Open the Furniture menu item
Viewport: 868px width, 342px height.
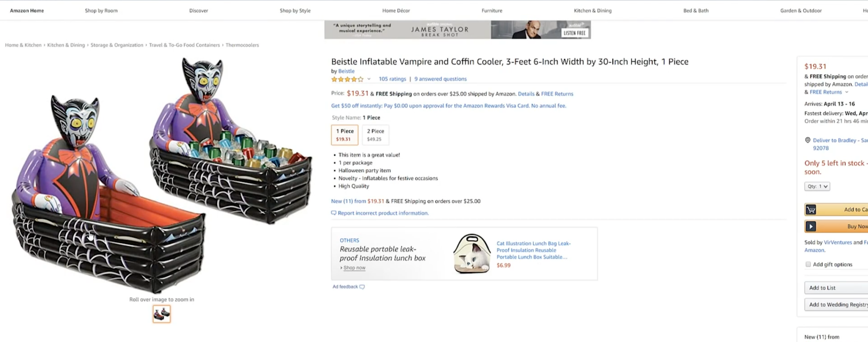point(492,11)
